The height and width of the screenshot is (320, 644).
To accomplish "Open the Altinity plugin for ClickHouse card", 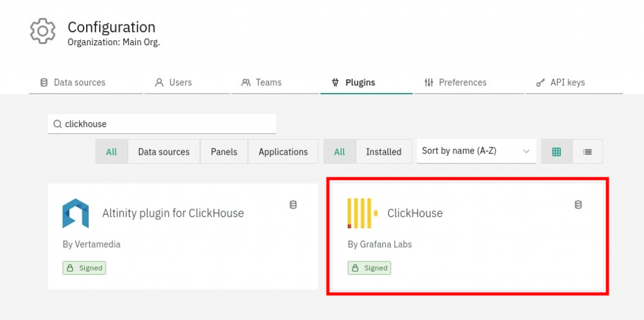I will [173, 213].
